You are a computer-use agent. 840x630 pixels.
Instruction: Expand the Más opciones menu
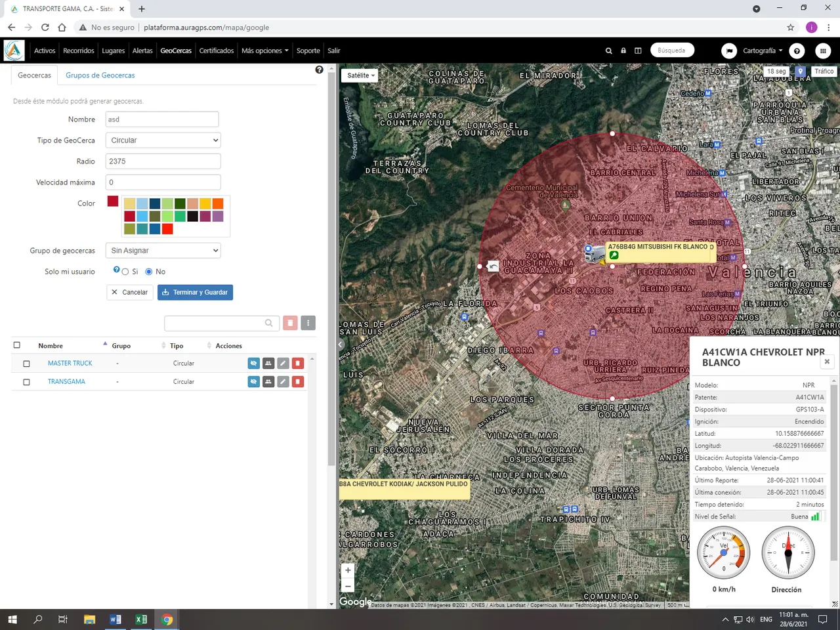pyautogui.click(x=264, y=51)
